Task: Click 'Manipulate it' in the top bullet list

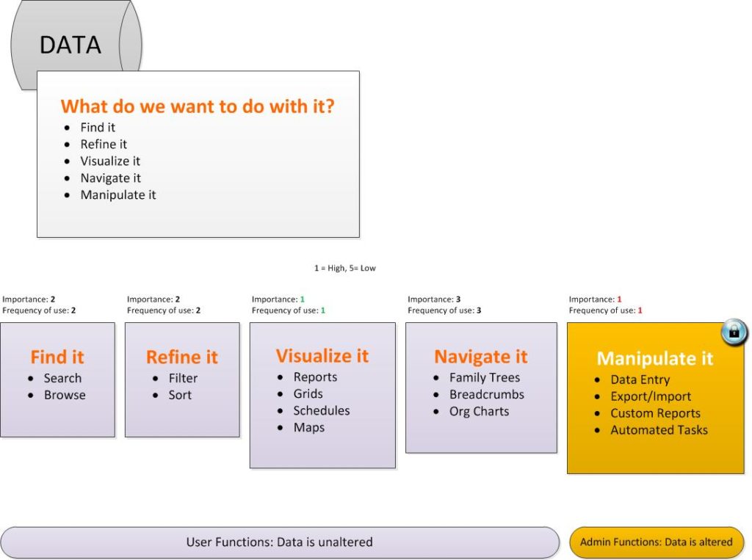Action: tap(118, 195)
